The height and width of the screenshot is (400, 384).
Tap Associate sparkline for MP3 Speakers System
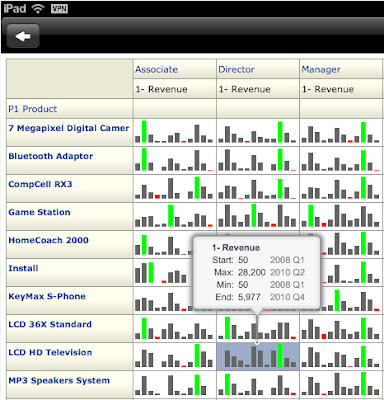click(x=174, y=384)
